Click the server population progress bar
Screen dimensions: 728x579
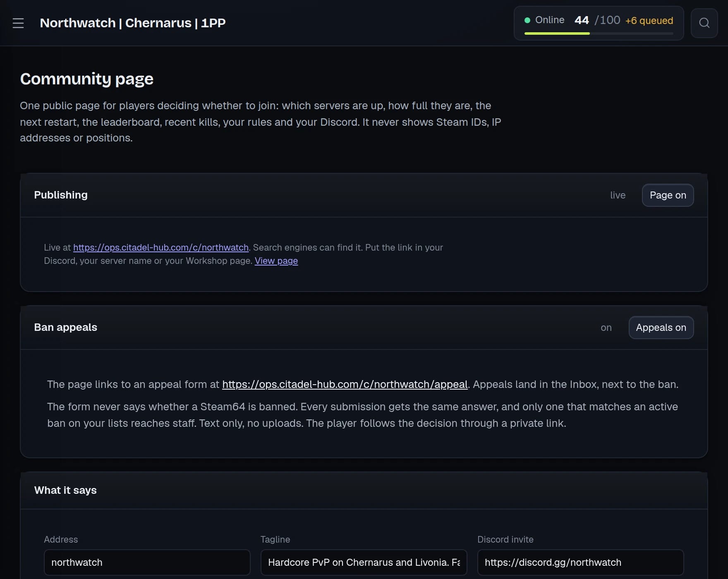click(x=599, y=33)
